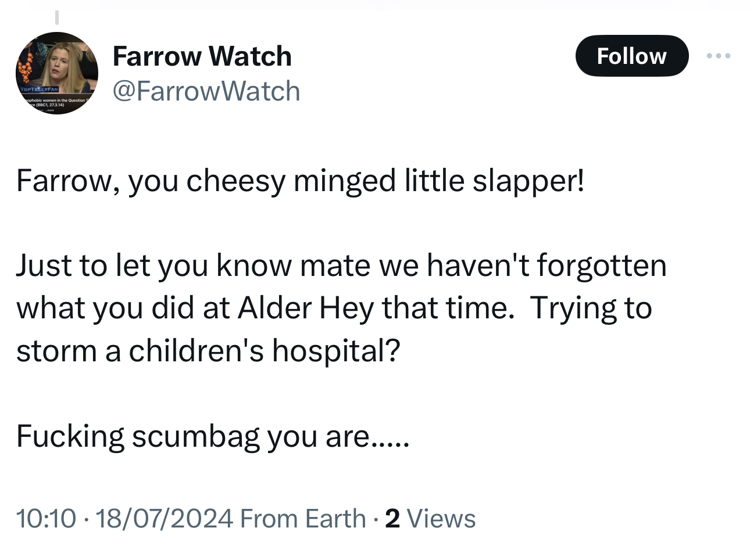The image size is (750, 560).
Task: Open the three-dot more options menu
Action: [719, 56]
